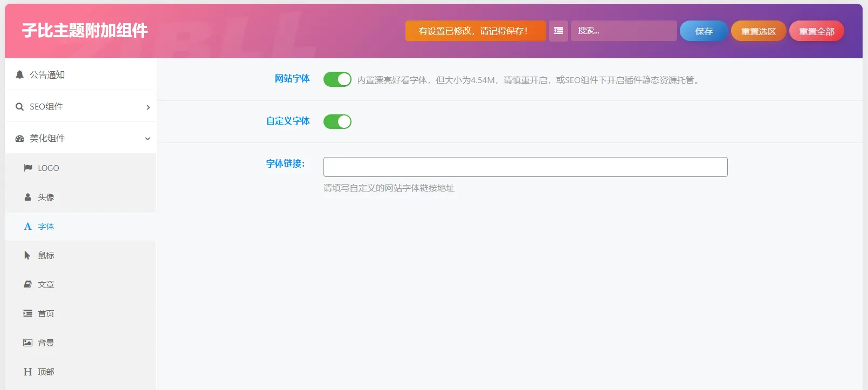Open the SEO组件 menu section

coord(81,107)
